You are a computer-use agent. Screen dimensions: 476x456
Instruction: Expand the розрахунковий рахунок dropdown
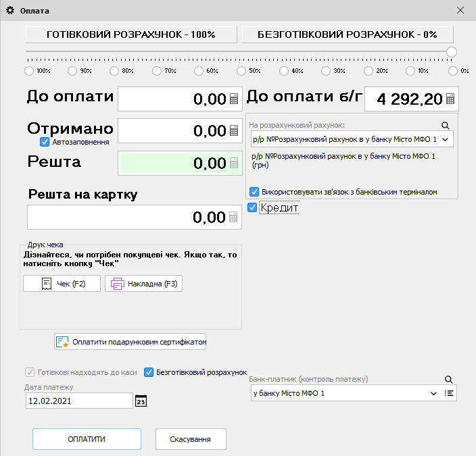(x=446, y=140)
